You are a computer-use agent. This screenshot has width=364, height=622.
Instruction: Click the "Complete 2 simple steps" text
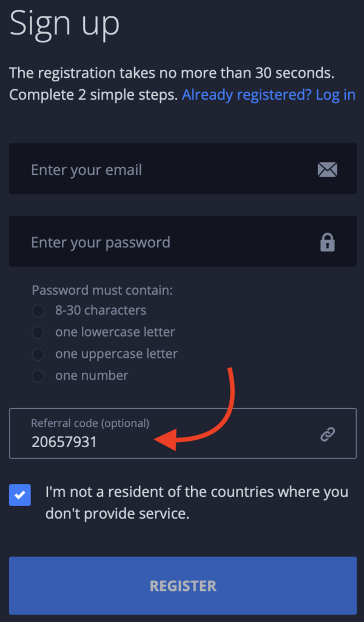(93, 95)
